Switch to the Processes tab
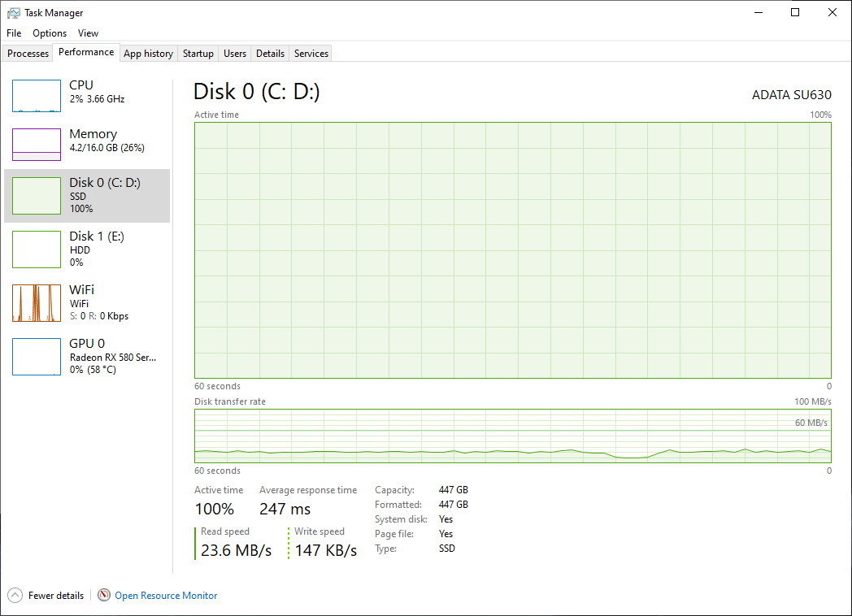Screen dimensions: 852x616 click(28, 54)
